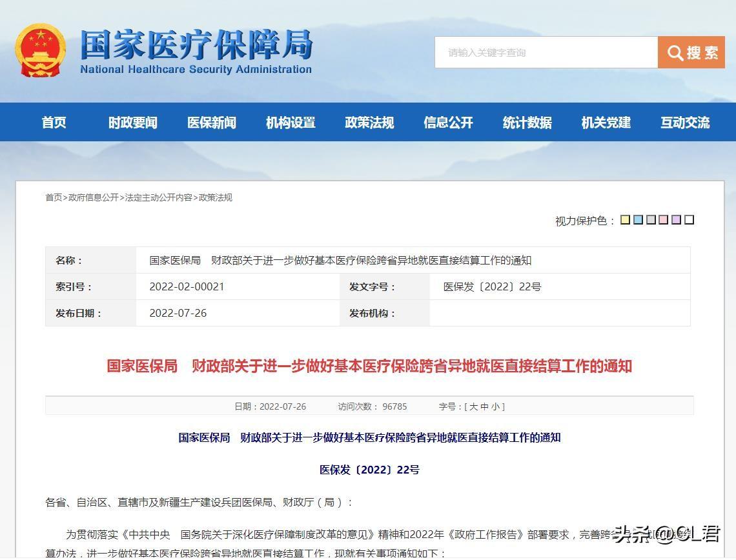
Task: Click the blue 医保发〔2022〕22号 line in body
Action: click(x=369, y=470)
